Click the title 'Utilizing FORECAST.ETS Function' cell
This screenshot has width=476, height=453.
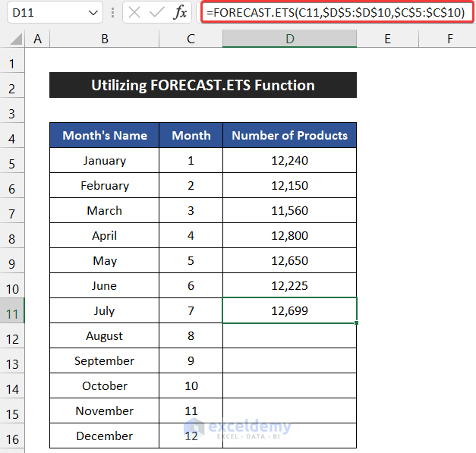click(x=203, y=86)
